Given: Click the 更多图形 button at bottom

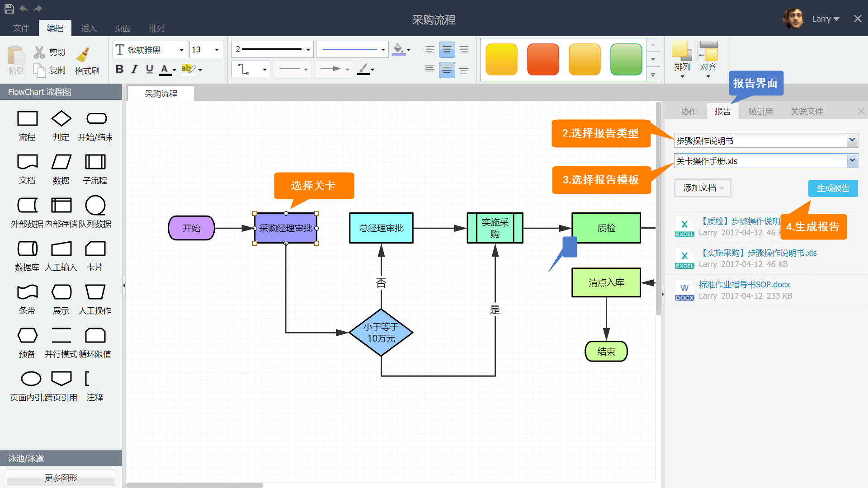Looking at the screenshot, I should [x=61, y=478].
